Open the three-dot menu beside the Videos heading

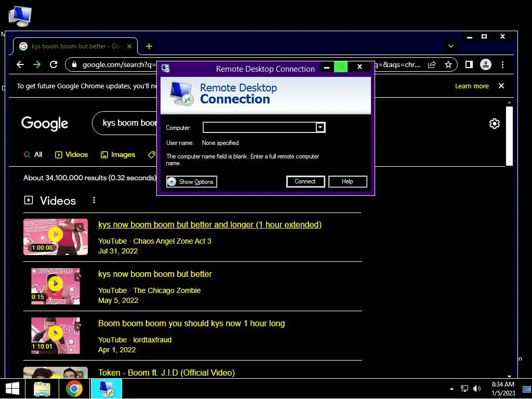pos(94,200)
